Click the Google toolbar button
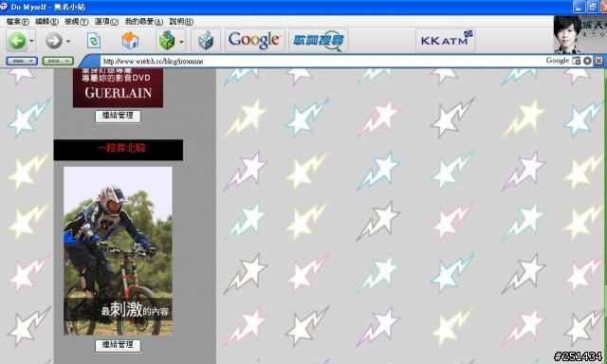Viewport: 607px width, 364px height. (x=254, y=40)
